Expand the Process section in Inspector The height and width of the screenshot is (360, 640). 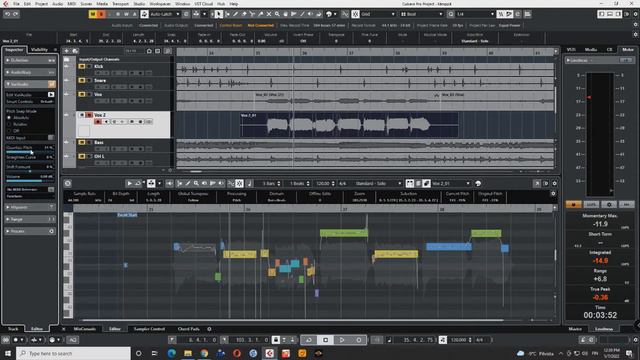pyautogui.click(x=30, y=231)
